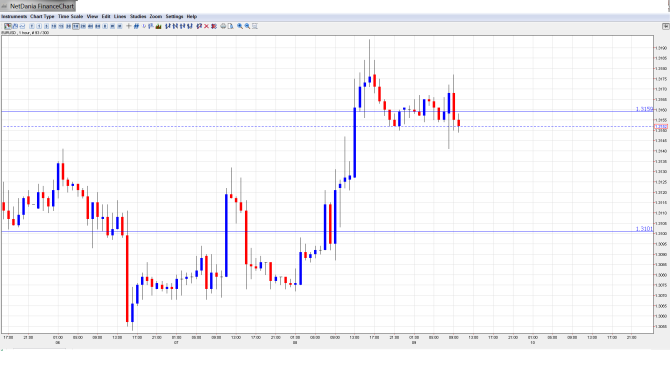670x376 pixels.
Task: Click the print preview page icon
Action: point(230,26)
